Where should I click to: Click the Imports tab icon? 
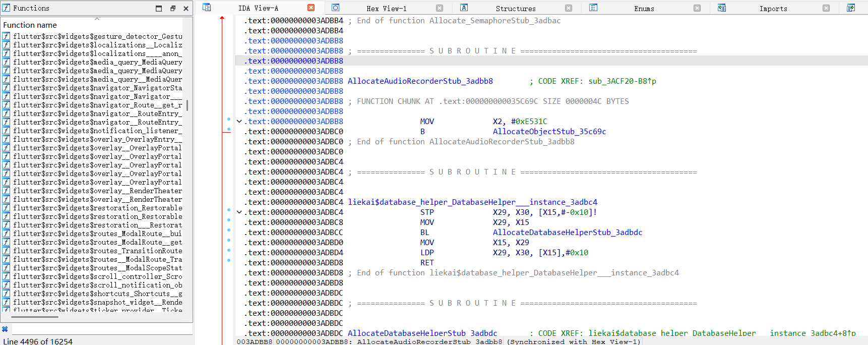[722, 8]
